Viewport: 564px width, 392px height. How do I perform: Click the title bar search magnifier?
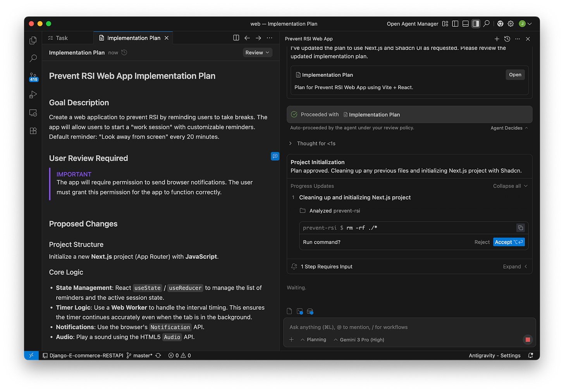pyautogui.click(x=487, y=24)
